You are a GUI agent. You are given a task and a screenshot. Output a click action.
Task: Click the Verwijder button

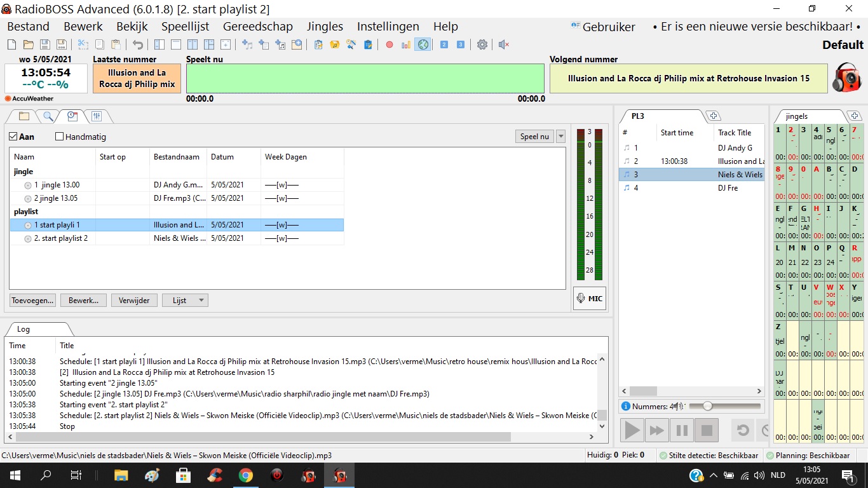click(x=134, y=301)
